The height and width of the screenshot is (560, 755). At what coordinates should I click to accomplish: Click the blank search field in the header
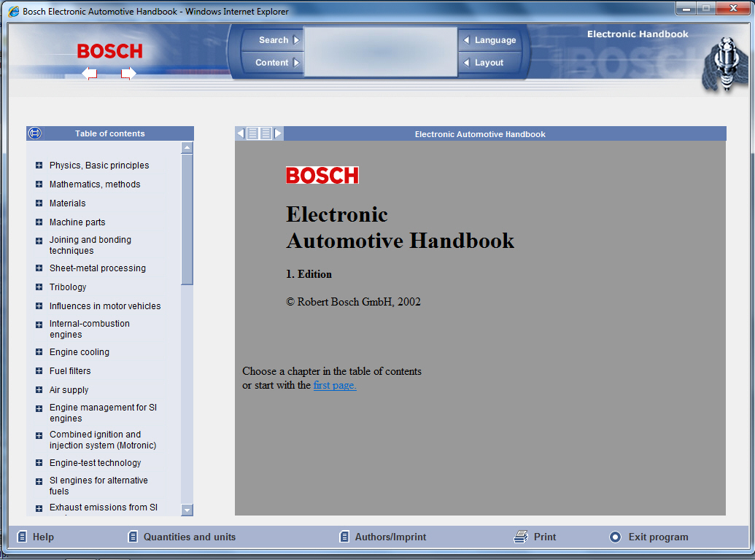[381, 52]
